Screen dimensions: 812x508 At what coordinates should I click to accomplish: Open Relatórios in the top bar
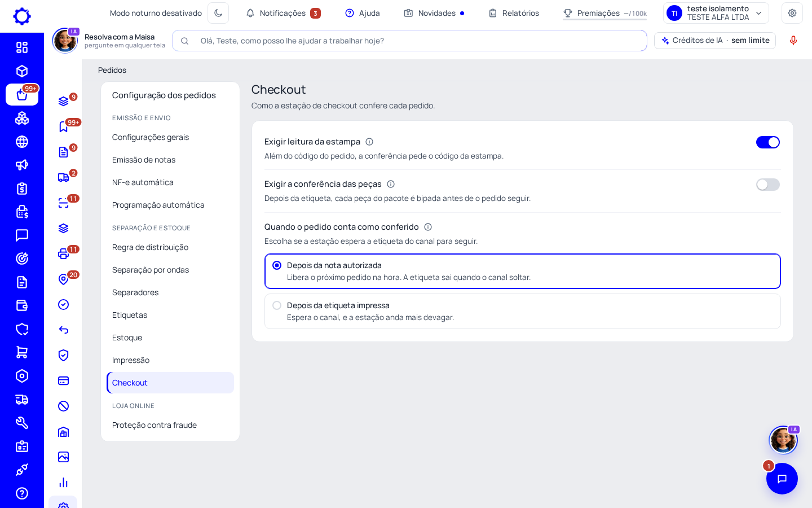(514, 13)
